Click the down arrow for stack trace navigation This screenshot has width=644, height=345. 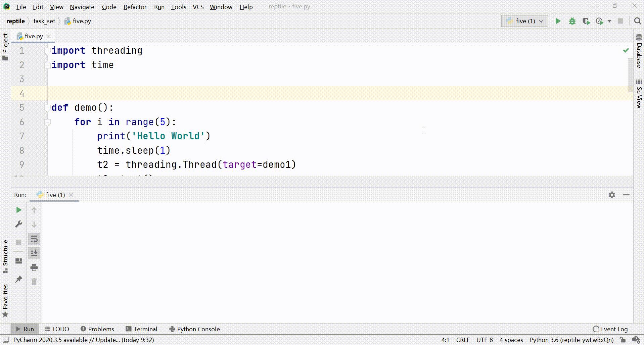[34, 225]
